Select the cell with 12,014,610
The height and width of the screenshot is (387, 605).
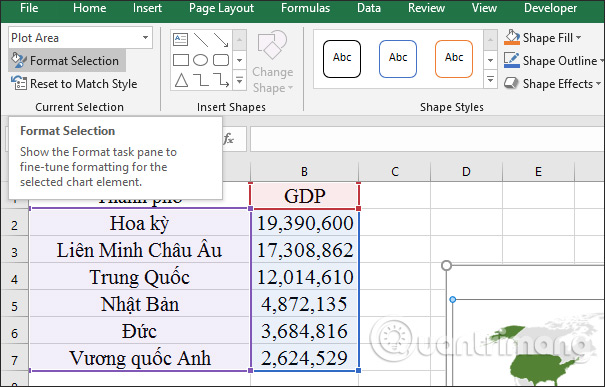point(305,277)
